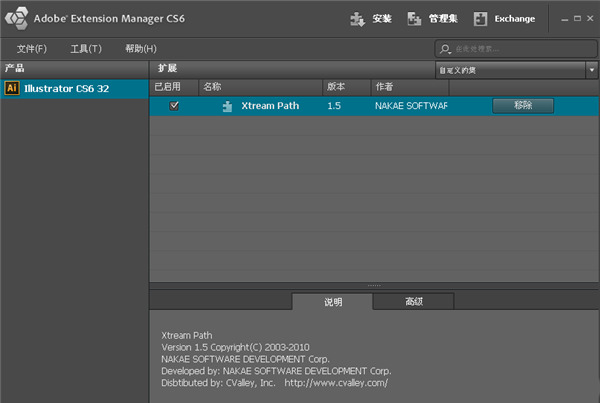The image size is (600, 403).
Task: Click the Install (安装) icon
Action: tap(357, 19)
